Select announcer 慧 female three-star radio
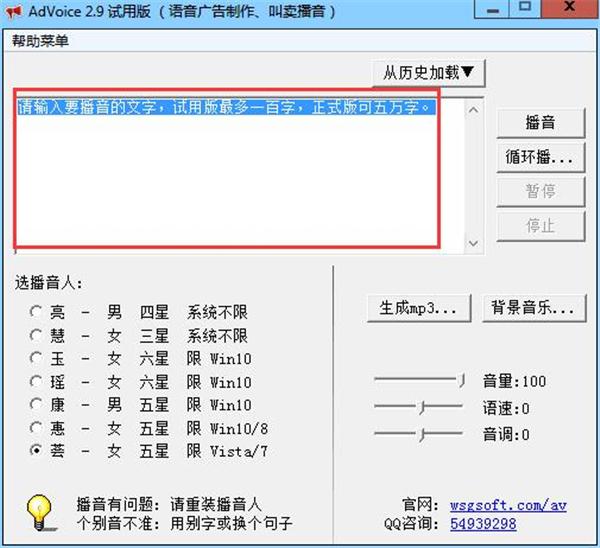 pyautogui.click(x=36, y=336)
